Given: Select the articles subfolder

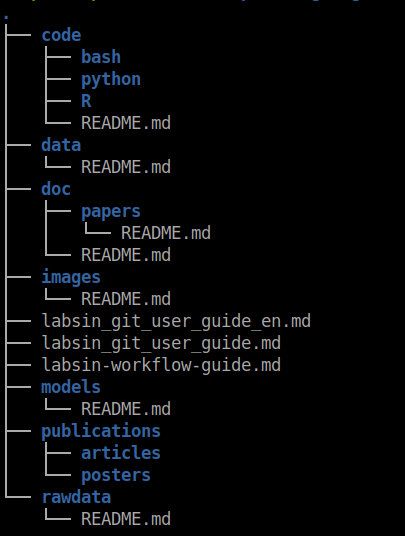Looking at the screenshot, I should 121,453.
